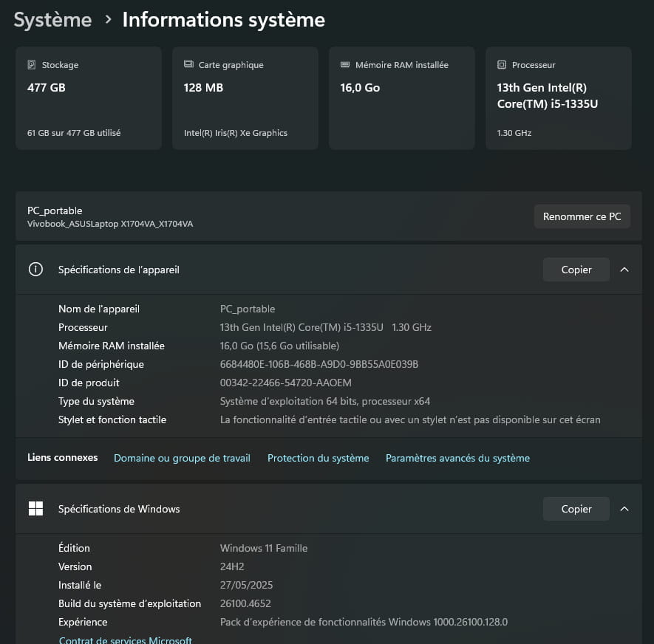Viewport: 654px width, 644px height.
Task: Click the Mémoire RAM installée icon
Action: (x=345, y=64)
